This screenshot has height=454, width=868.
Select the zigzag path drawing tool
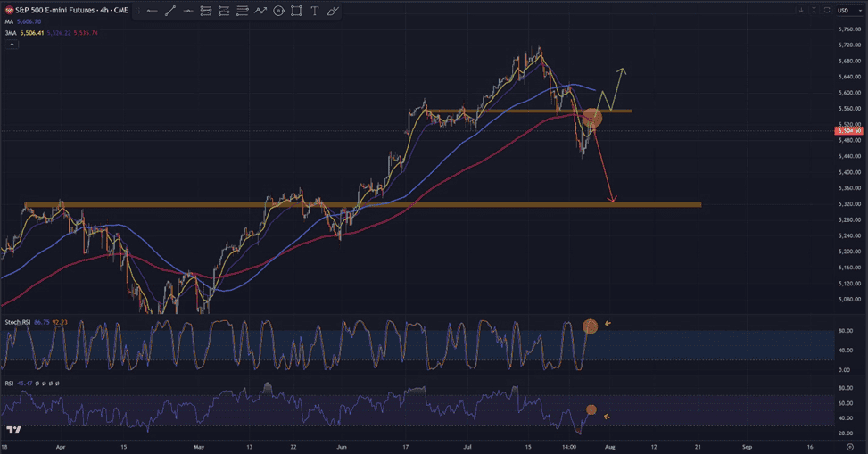click(x=260, y=11)
